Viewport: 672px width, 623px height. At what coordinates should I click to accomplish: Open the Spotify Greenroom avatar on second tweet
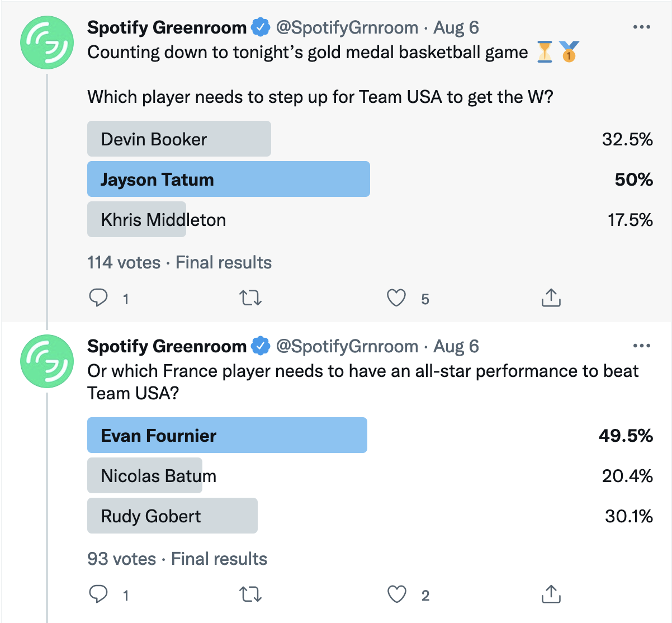[x=47, y=361]
